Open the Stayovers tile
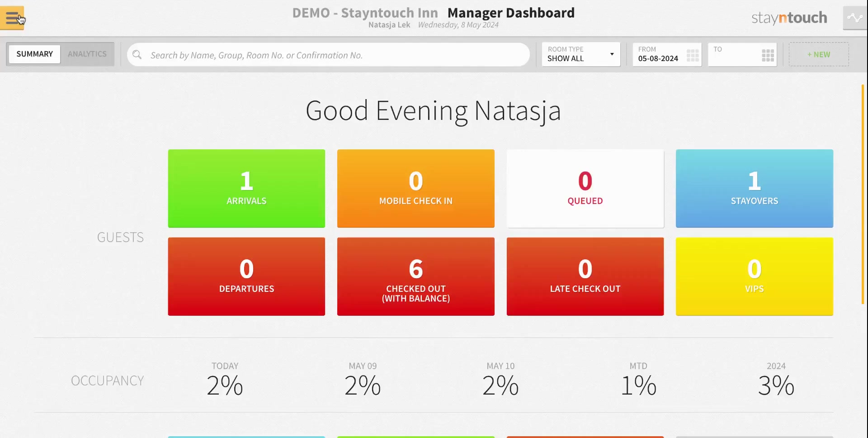The image size is (868, 438). click(755, 188)
